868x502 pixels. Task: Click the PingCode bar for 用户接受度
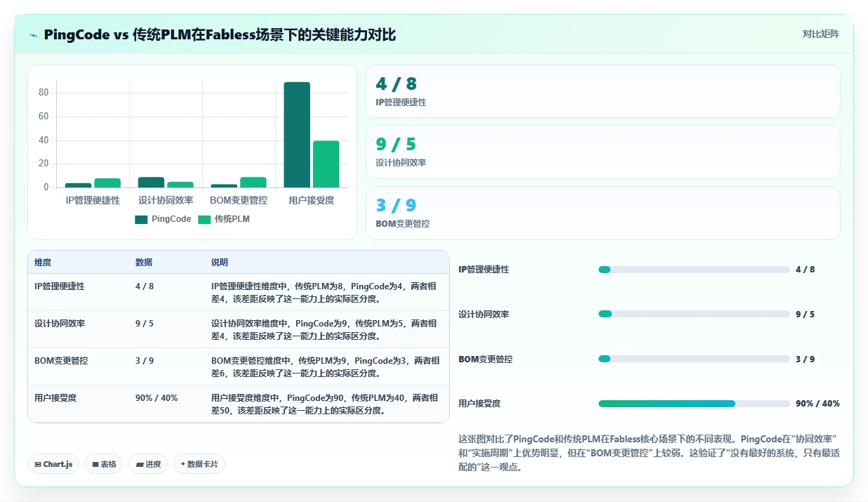tap(297, 135)
